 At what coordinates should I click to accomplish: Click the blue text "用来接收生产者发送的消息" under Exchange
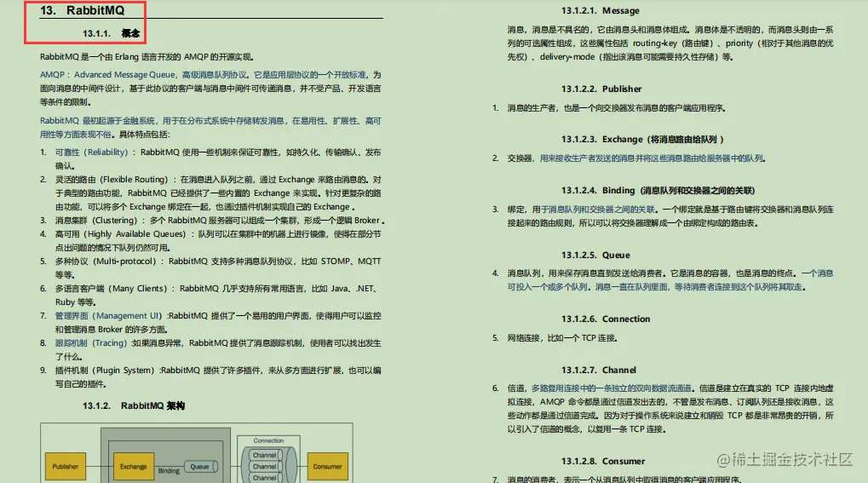click(652, 158)
